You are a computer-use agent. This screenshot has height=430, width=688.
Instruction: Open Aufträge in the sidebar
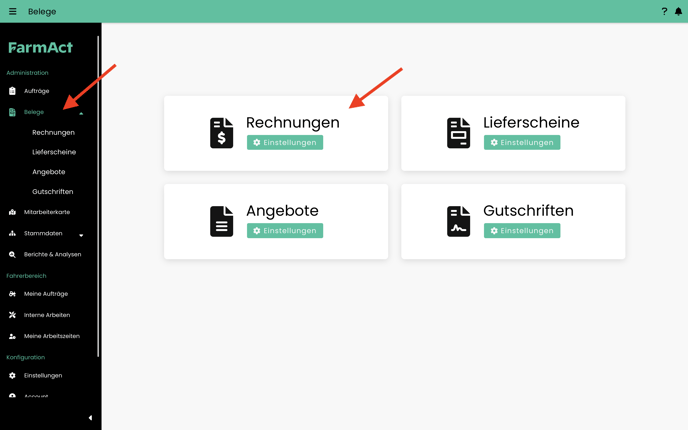36,91
